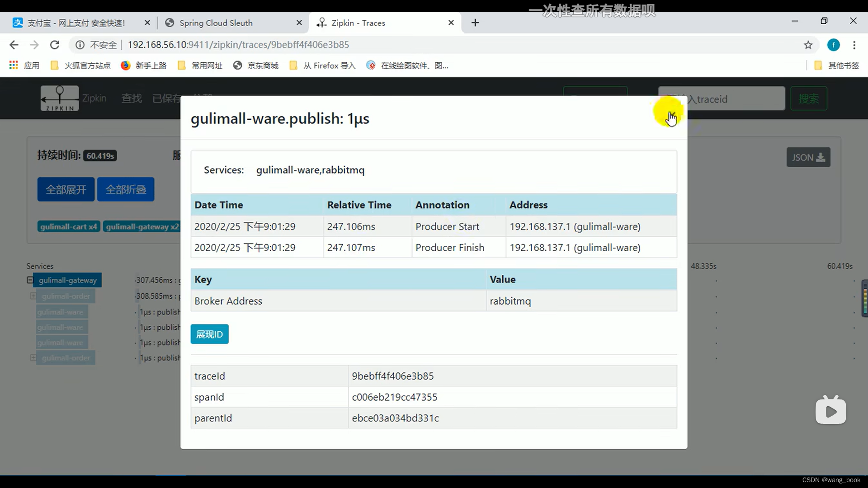Screen dimensions: 868x488
Task: Click the Zipkin logo
Action: tap(60, 98)
